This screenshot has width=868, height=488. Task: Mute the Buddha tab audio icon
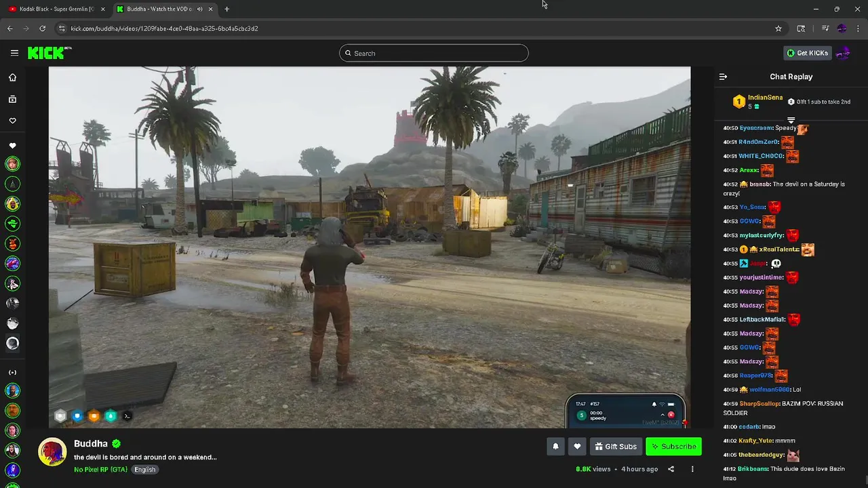[199, 9]
